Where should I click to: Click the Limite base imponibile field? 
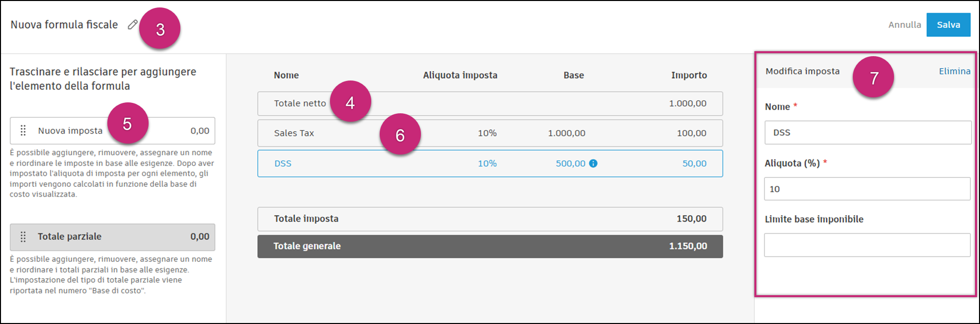click(x=867, y=245)
